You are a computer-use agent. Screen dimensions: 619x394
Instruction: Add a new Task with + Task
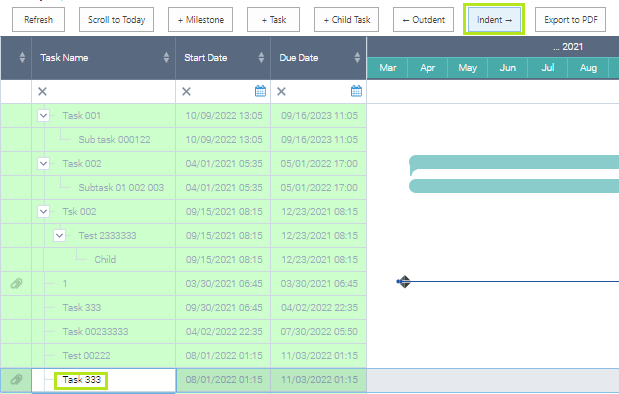[x=274, y=19]
